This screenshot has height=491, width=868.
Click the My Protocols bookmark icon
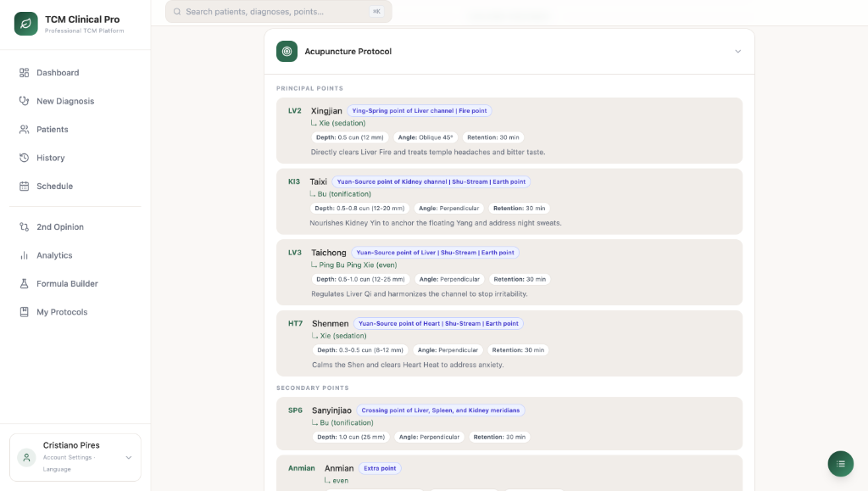[x=24, y=312]
